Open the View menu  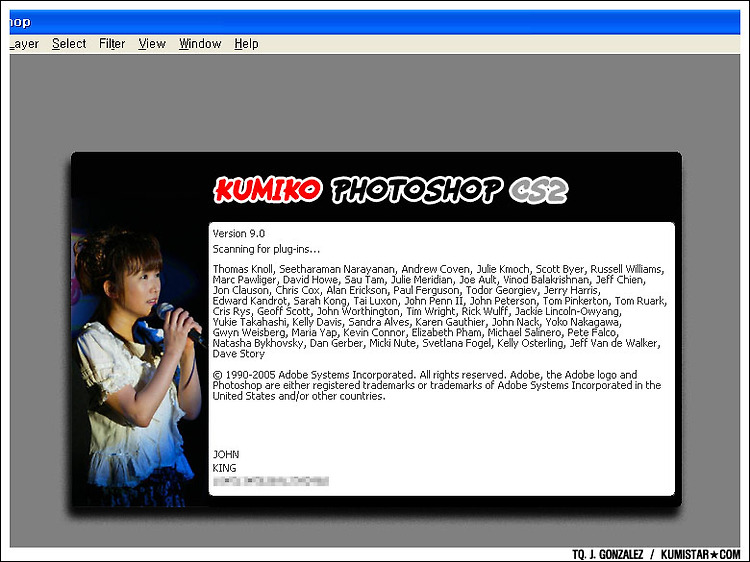pos(152,44)
